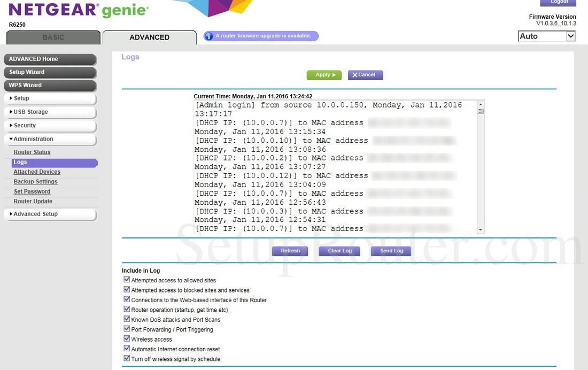The width and height of the screenshot is (588, 370).
Task: Switch to the BASIC tab
Action: [x=53, y=37]
